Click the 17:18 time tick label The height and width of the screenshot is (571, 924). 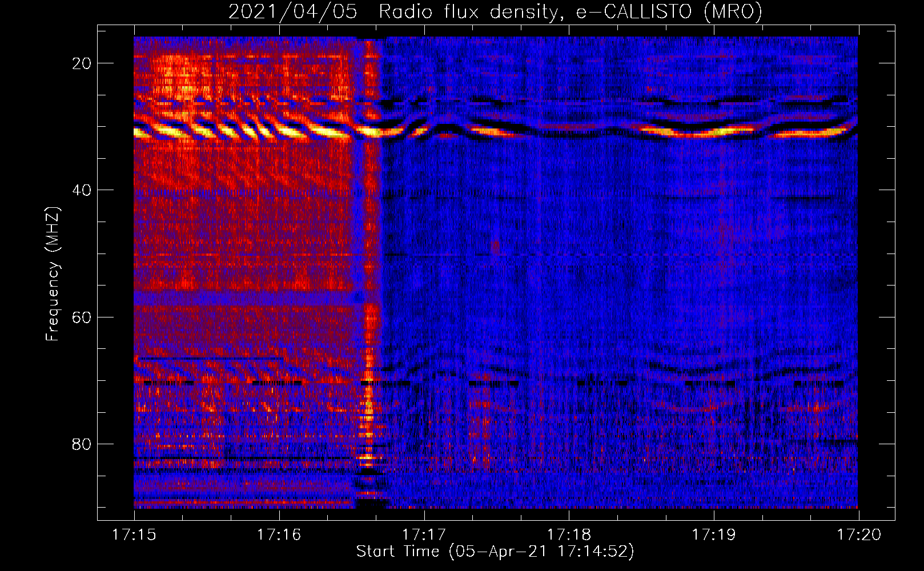coord(569,535)
